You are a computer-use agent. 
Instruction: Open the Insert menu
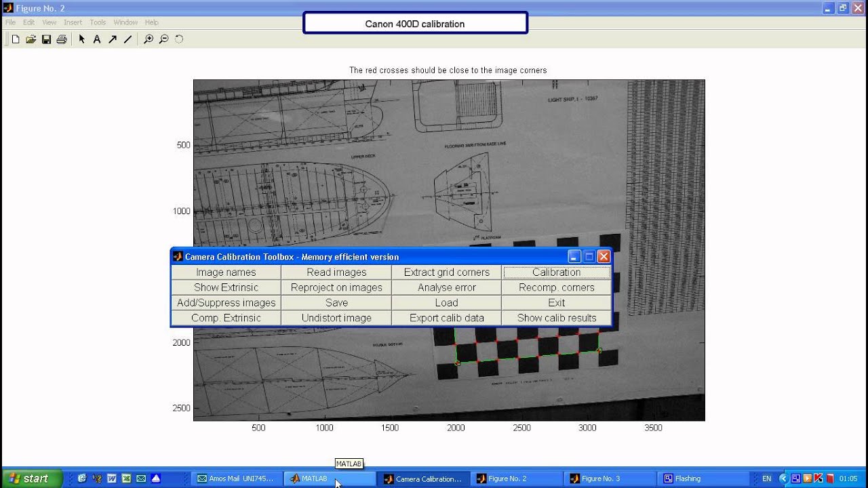pos(73,22)
